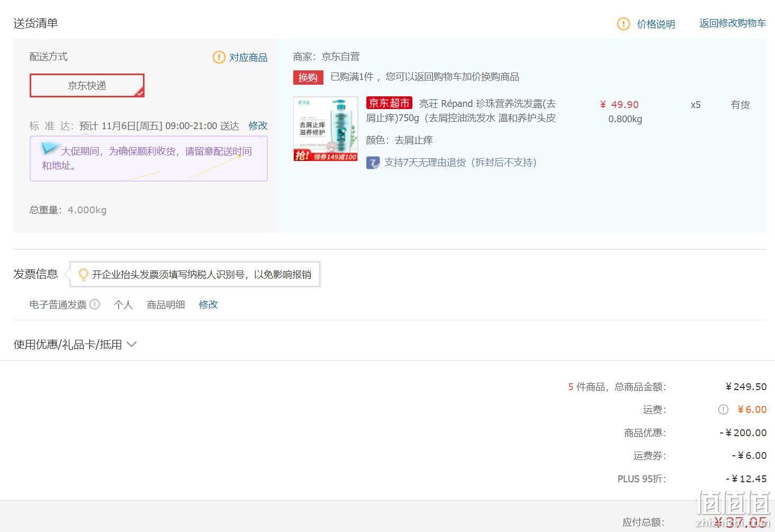
Task: Click the 有货 stock status
Action: (x=740, y=105)
